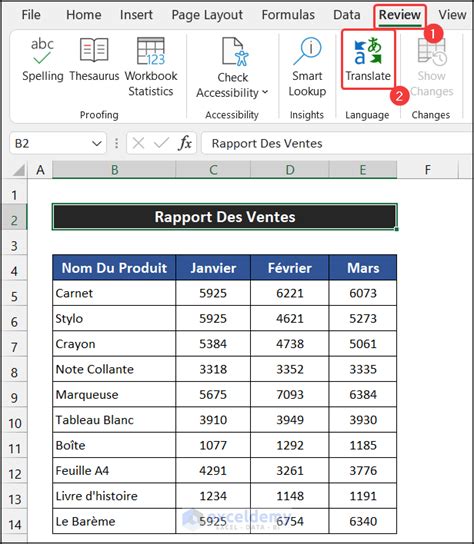Open the File tab
This screenshot has height=544, width=474.
pos(31,15)
